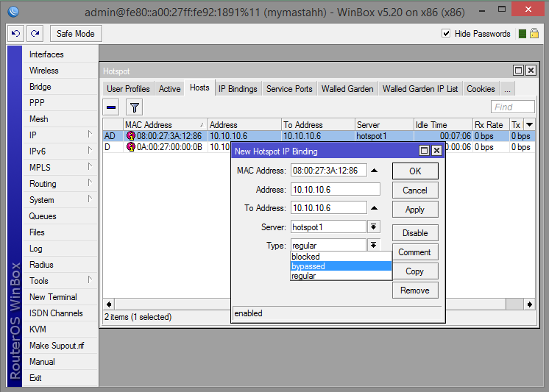Switch to the Service Ports tab
This screenshot has height=392, width=549.
tap(289, 89)
